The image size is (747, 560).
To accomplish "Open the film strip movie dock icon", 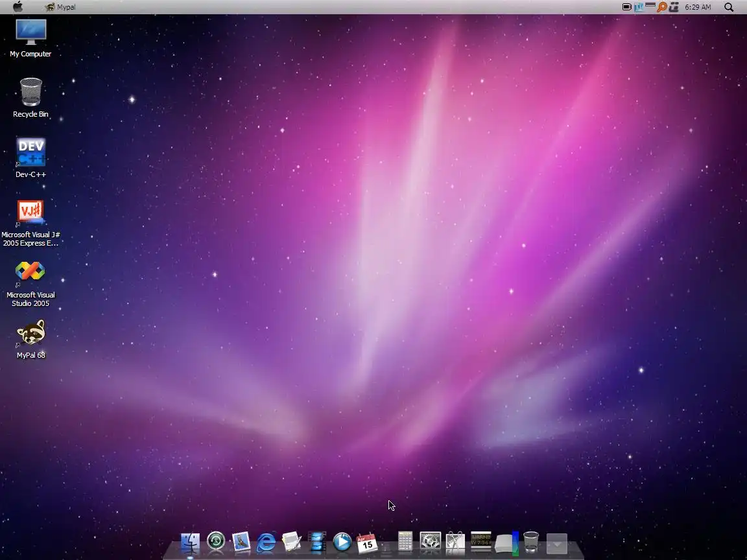I will pos(317,542).
